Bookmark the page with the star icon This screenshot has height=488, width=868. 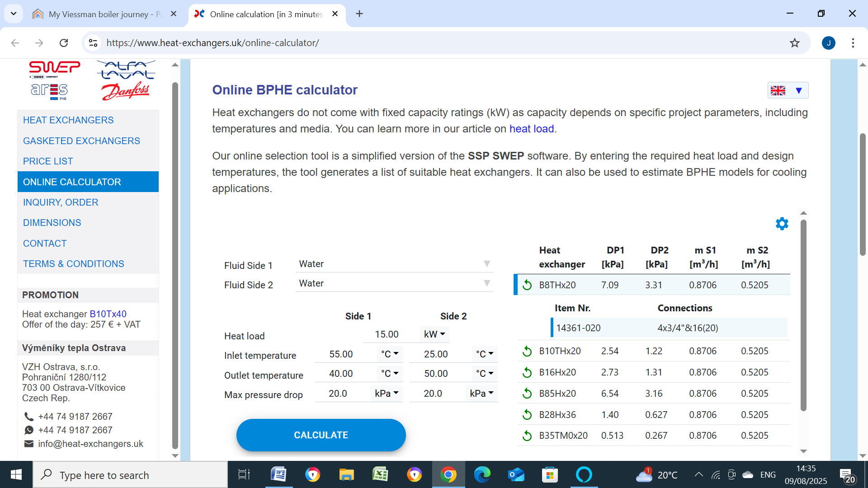click(x=794, y=43)
